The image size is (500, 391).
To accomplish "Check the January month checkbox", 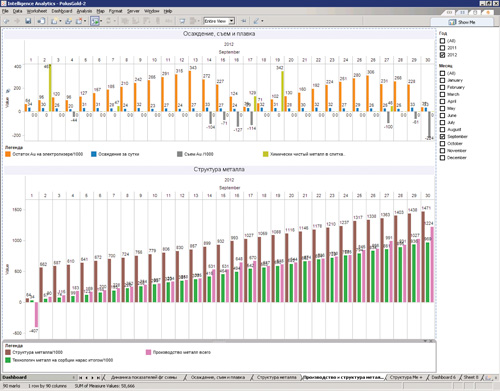I will click(x=442, y=80).
